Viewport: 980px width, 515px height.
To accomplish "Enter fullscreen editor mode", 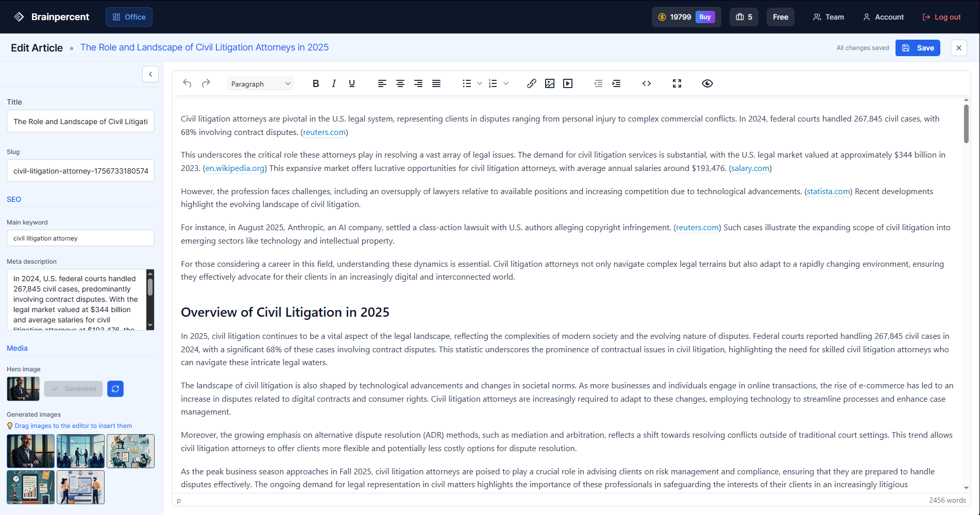I will [x=677, y=83].
